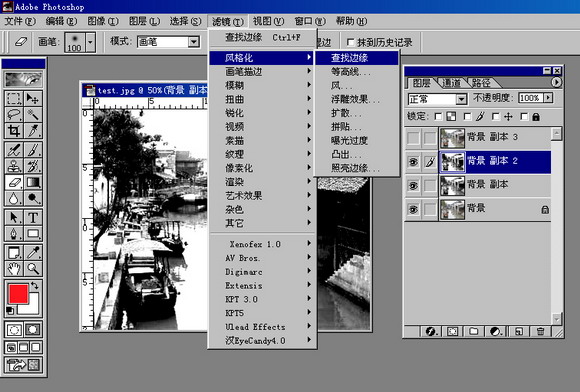Pick the red foreground color swatch
Screen dimensions: 580x392
click(x=18, y=294)
